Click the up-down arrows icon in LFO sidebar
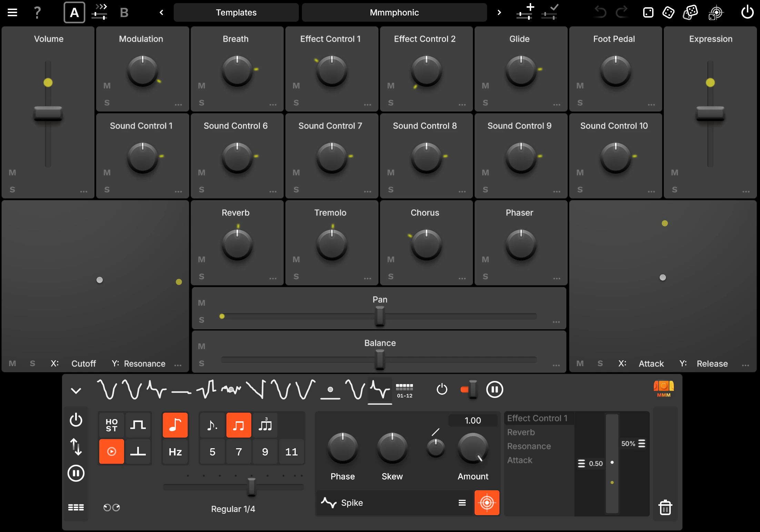The width and height of the screenshot is (760, 532). pos(76,447)
